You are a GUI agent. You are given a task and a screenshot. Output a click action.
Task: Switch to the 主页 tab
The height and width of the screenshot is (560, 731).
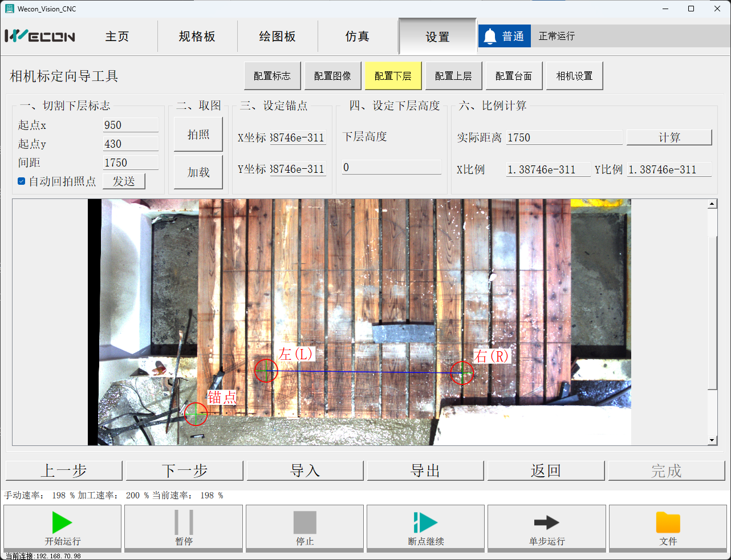[117, 36]
